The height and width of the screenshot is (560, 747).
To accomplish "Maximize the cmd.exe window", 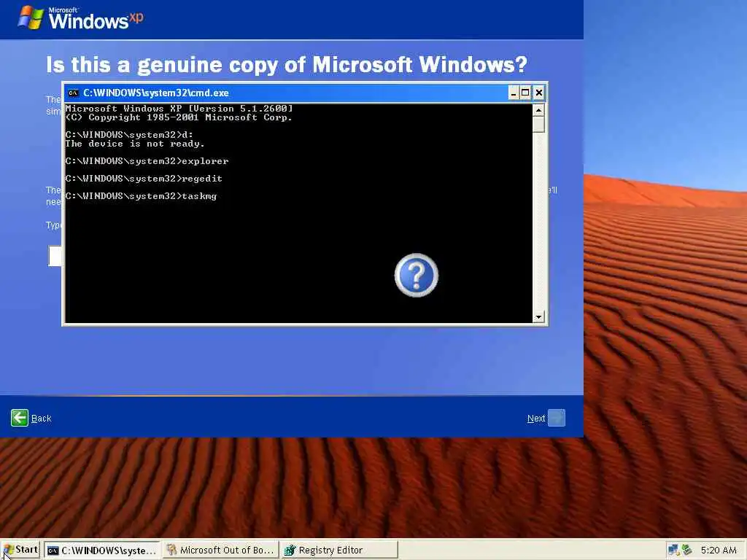I will pos(525,93).
